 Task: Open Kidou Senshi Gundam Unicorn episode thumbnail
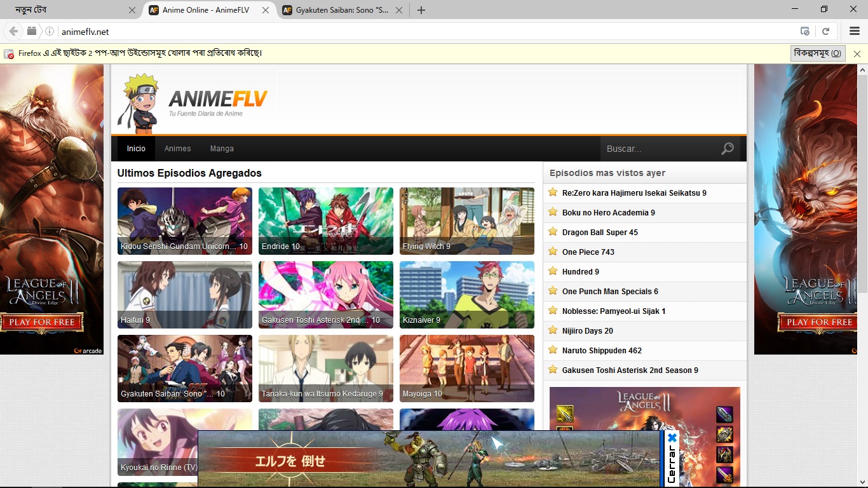(185, 221)
